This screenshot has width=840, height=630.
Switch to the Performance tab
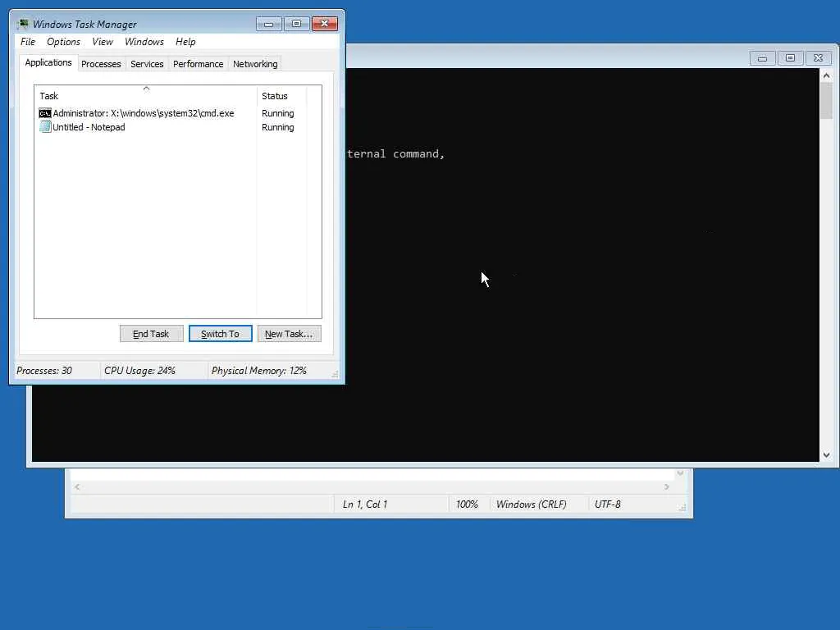[x=198, y=64]
